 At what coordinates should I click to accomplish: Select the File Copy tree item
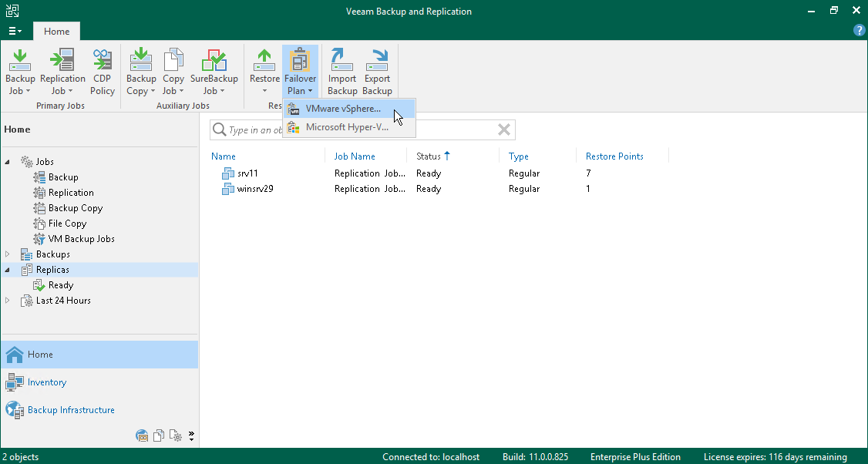click(x=67, y=224)
